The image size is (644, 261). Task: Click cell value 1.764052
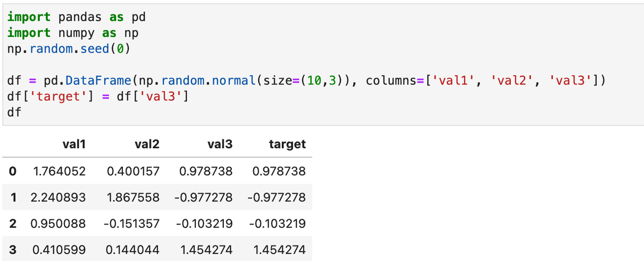[59, 172]
